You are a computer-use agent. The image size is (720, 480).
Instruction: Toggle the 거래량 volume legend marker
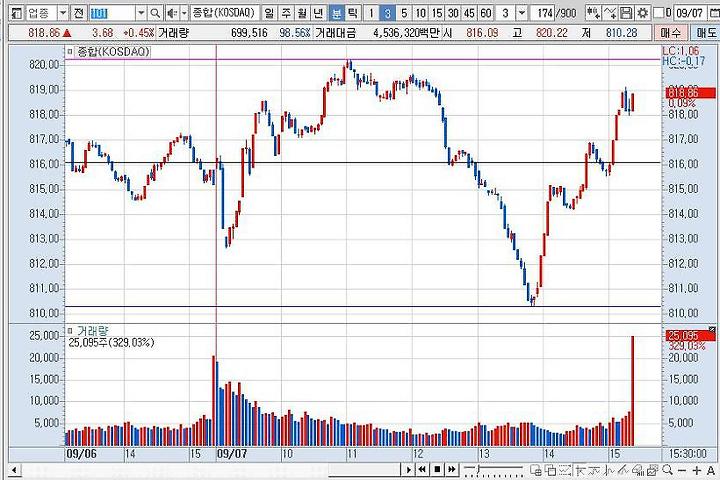point(70,331)
